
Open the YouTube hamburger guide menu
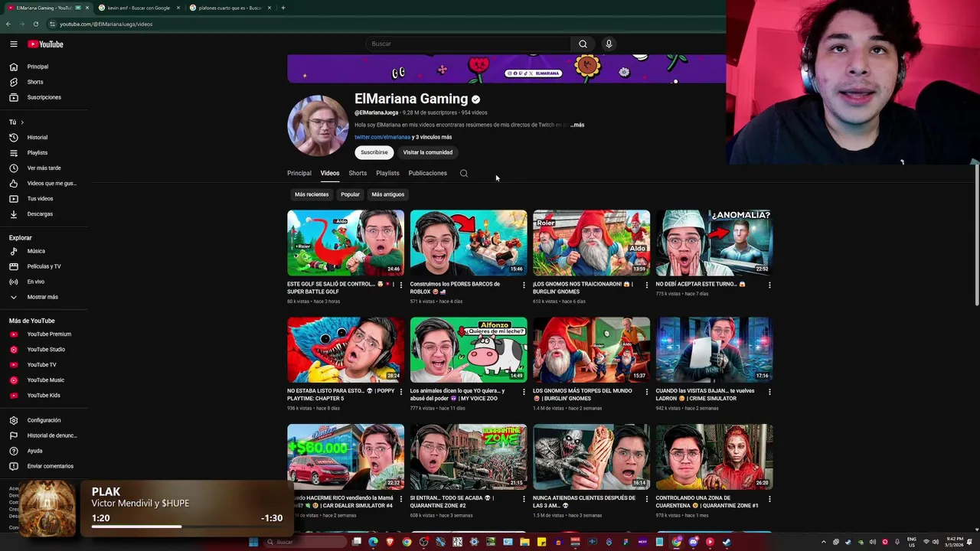[13, 44]
